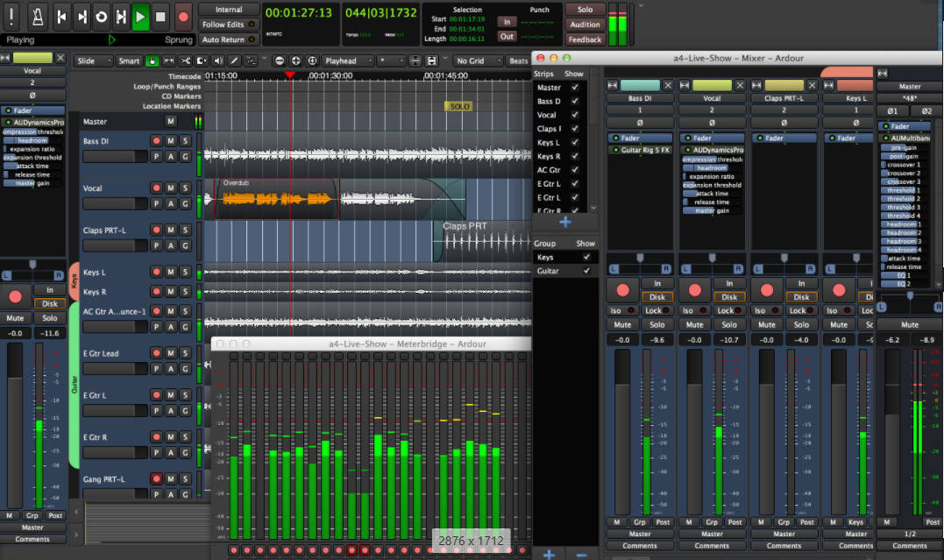Record-arm Gang PRT-L track in the editor
This screenshot has width=944, height=560.
[157, 478]
